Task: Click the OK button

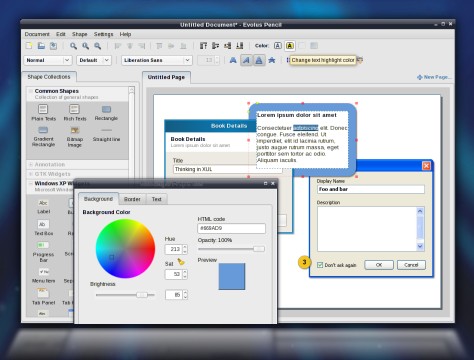Action: [x=379, y=265]
